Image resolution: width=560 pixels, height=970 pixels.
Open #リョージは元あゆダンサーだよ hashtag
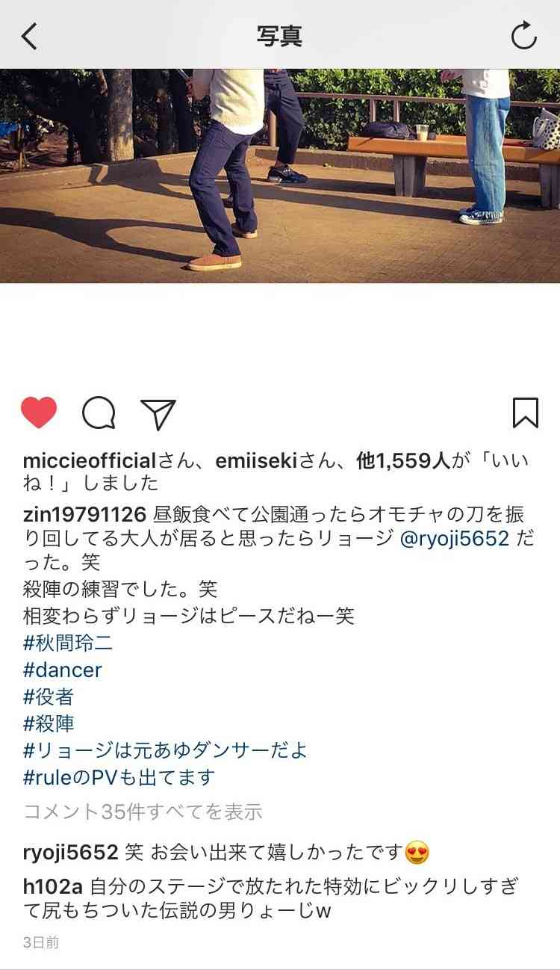pos(165,750)
